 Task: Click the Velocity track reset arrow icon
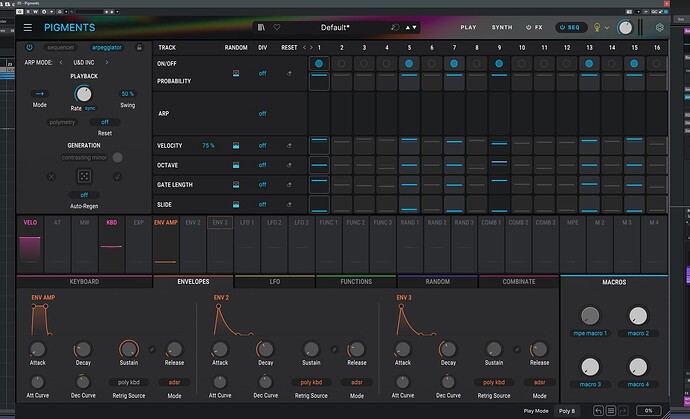click(x=289, y=146)
